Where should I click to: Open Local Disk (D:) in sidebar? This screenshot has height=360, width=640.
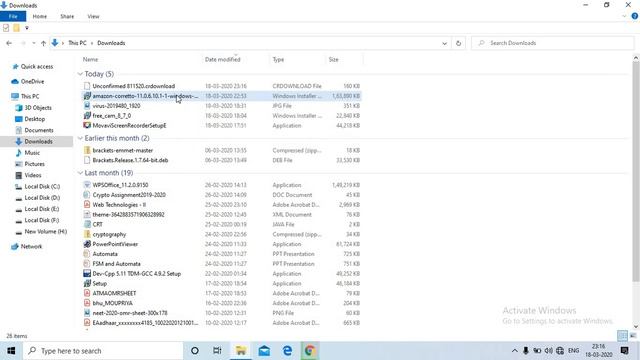point(42,198)
